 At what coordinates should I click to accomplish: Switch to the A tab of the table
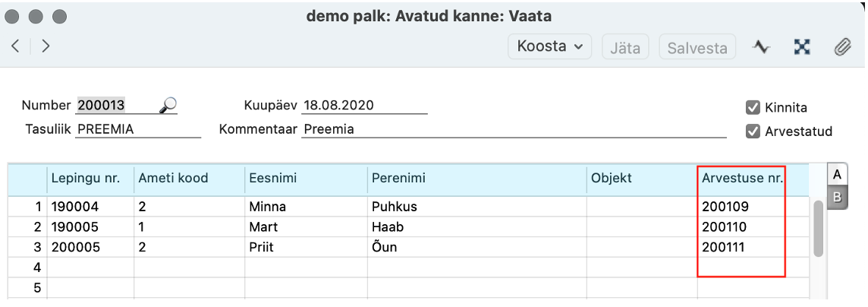pos(837,175)
